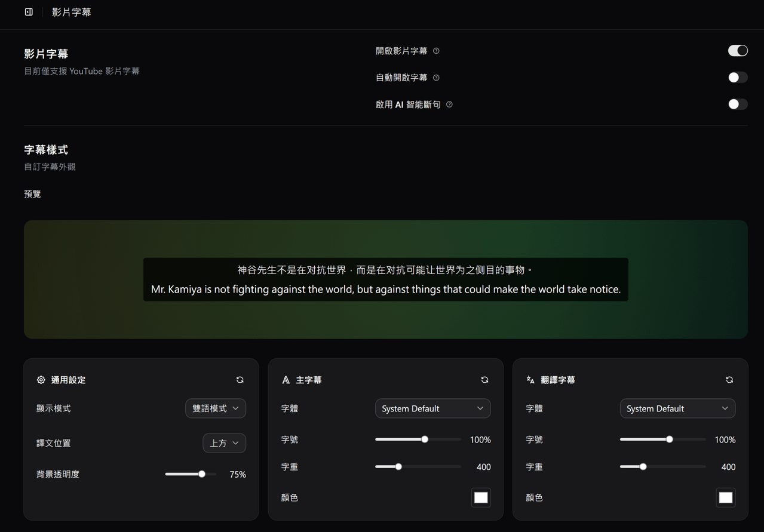This screenshot has height=532, width=764.
Task: Disable the 開啟影片字幕 switch
Action: tap(738, 51)
